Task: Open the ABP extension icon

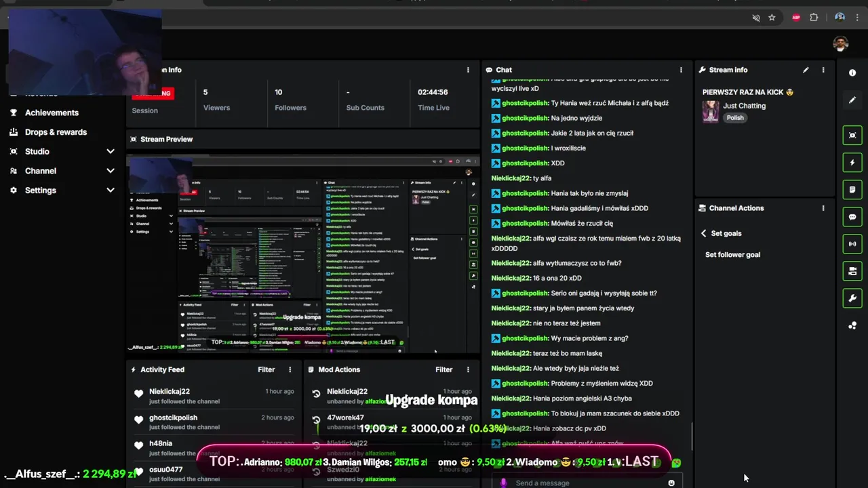Action: pyautogui.click(x=796, y=18)
